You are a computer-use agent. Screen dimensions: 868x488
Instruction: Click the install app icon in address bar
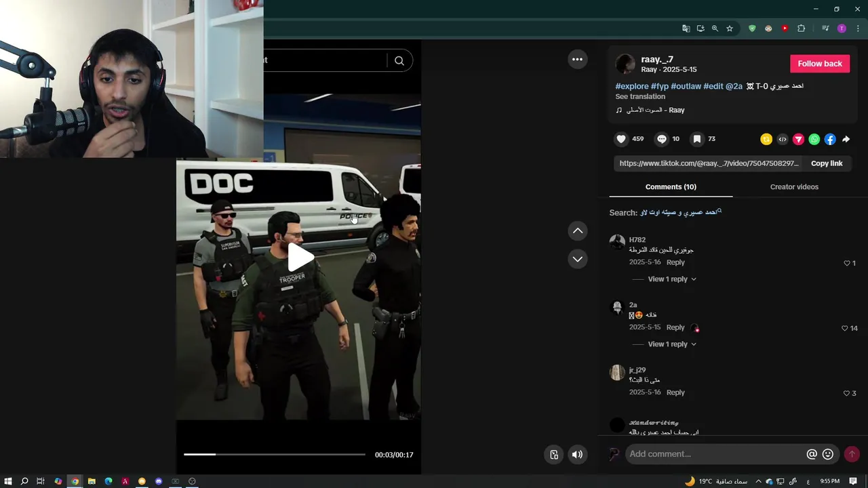[701, 28]
